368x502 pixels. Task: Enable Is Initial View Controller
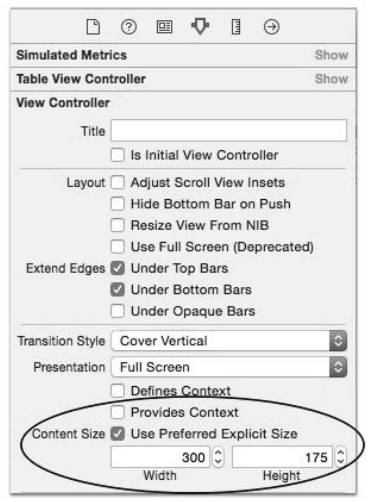[x=118, y=155]
